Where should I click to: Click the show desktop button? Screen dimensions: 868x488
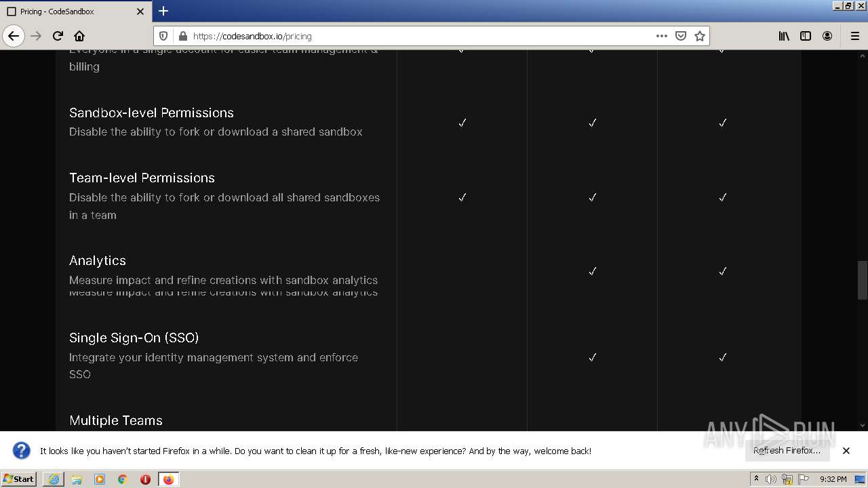861,479
